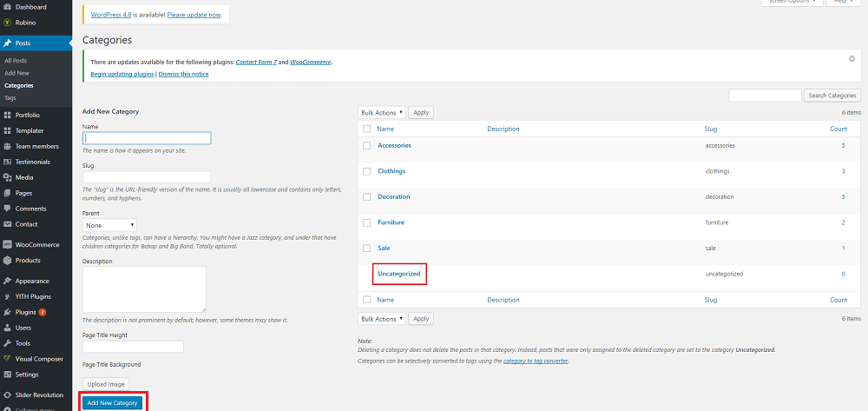Viewport: 868px width, 411px height.
Task: Open the bottom Bulk Actions dropdown
Action: pos(382,319)
